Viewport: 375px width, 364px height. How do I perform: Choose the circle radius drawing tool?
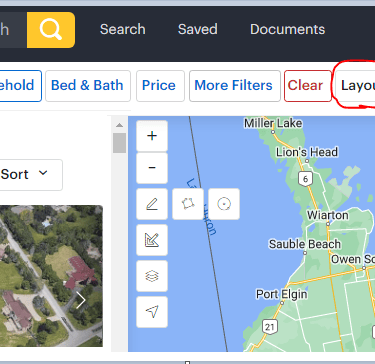(x=224, y=204)
